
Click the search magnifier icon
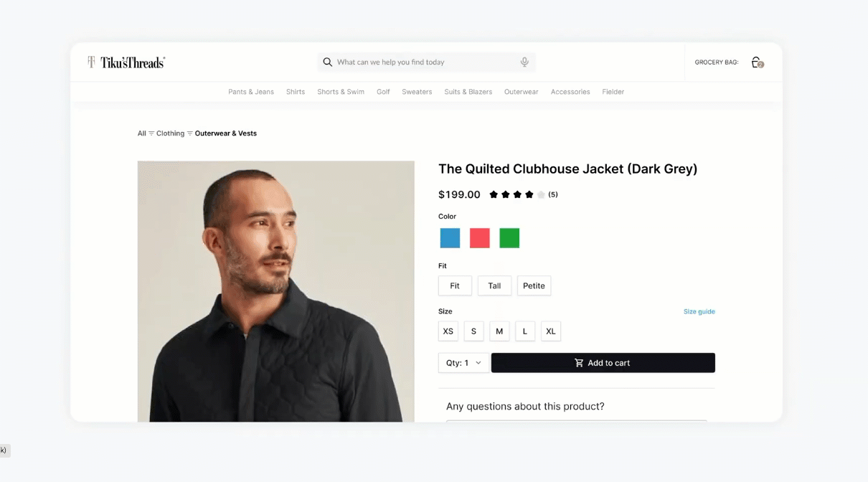tap(327, 62)
